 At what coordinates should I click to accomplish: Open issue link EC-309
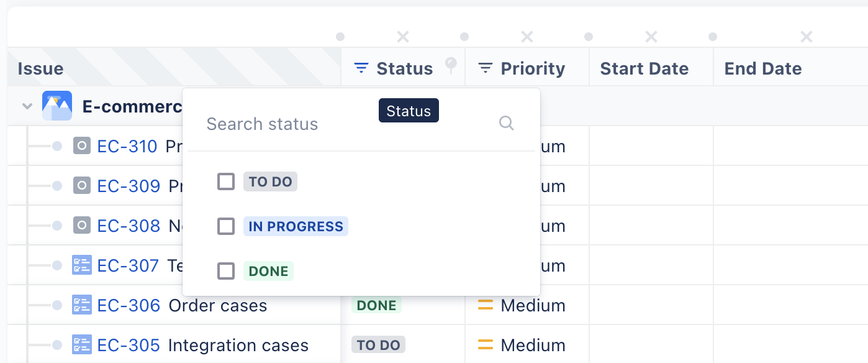(x=129, y=186)
